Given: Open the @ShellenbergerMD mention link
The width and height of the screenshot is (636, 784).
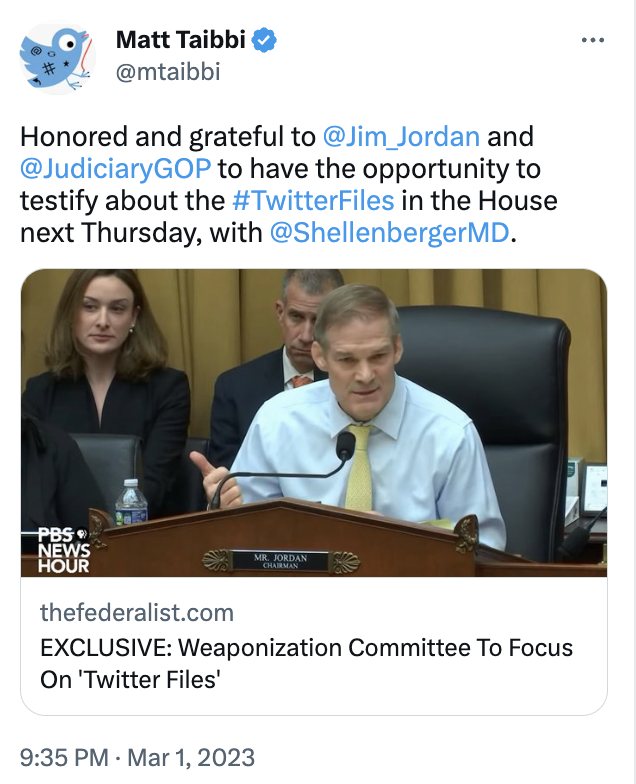Looking at the screenshot, I should [x=390, y=233].
